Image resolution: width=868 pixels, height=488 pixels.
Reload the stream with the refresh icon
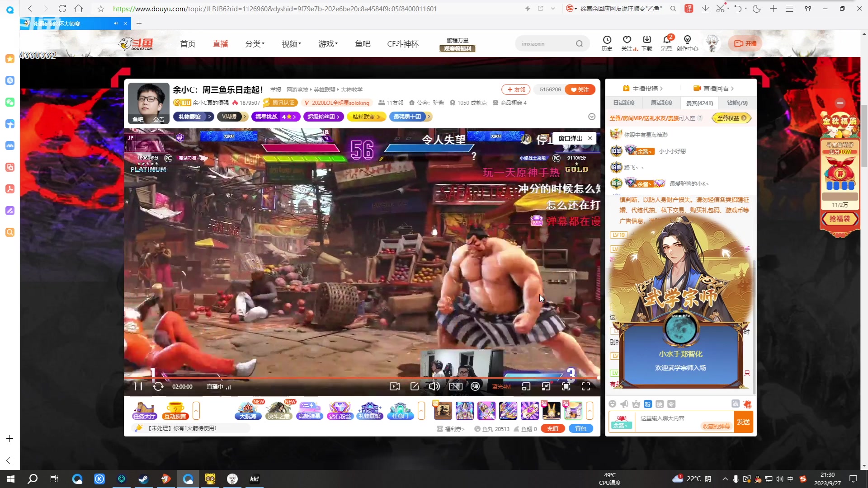158,386
